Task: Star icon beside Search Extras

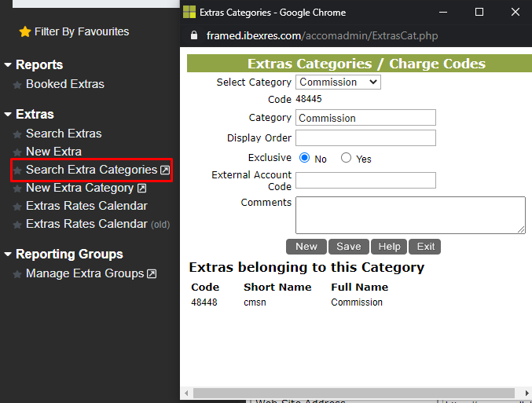Action: 17,134
